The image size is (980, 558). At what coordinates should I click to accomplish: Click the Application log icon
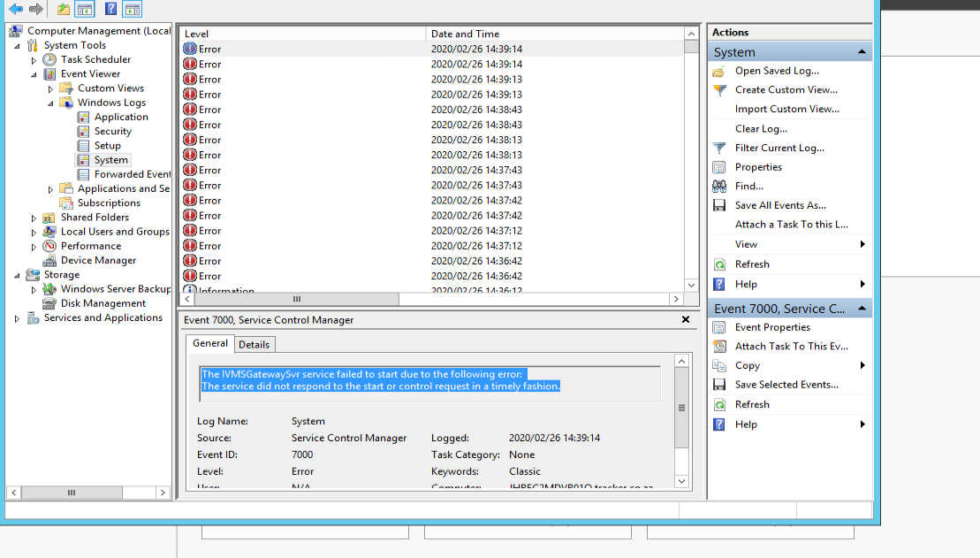click(83, 117)
